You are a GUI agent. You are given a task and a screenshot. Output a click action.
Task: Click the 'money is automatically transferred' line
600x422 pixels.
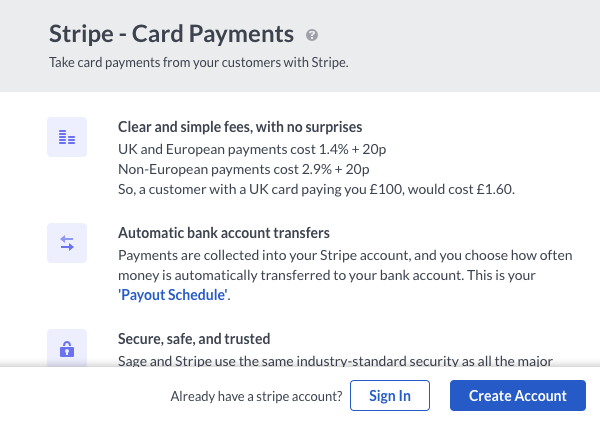coord(327,275)
